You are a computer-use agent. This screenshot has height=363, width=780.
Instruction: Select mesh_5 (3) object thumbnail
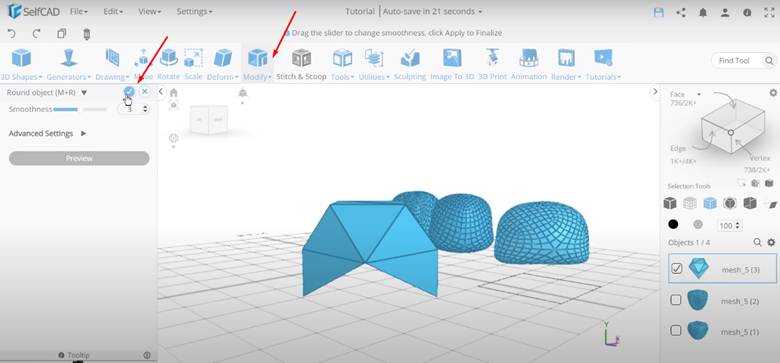click(x=698, y=269)
